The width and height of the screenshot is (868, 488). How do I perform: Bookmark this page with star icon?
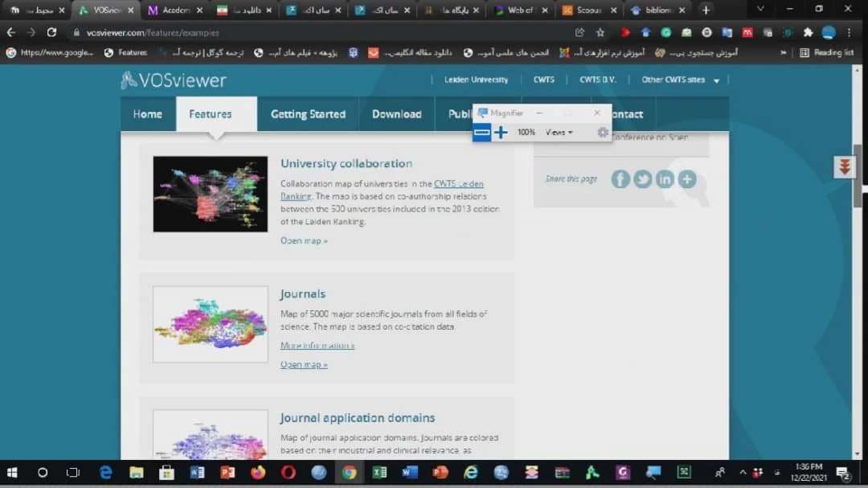pos(600,33)
